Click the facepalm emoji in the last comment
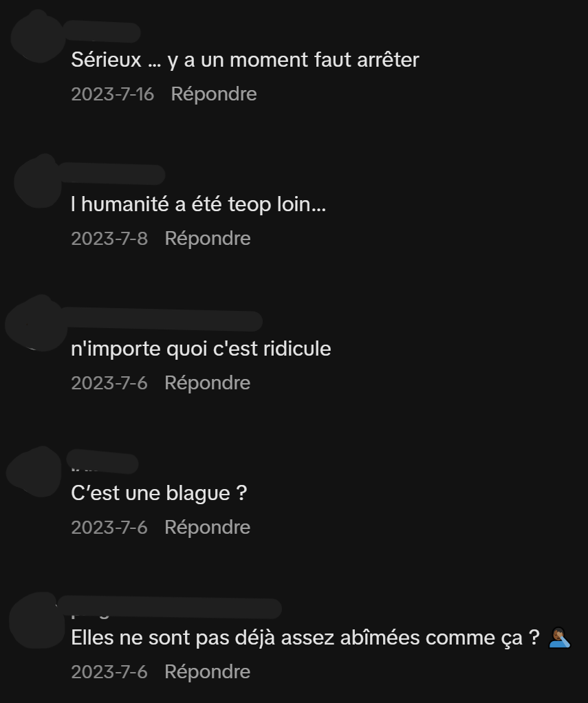This screenshot has width=588, height=703. coord(559,638)
